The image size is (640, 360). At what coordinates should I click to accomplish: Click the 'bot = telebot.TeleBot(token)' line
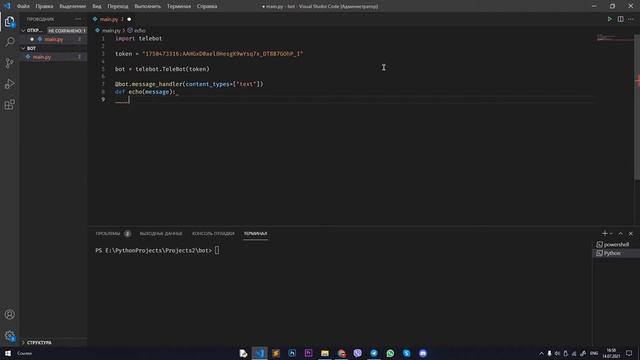click(162, 69)
